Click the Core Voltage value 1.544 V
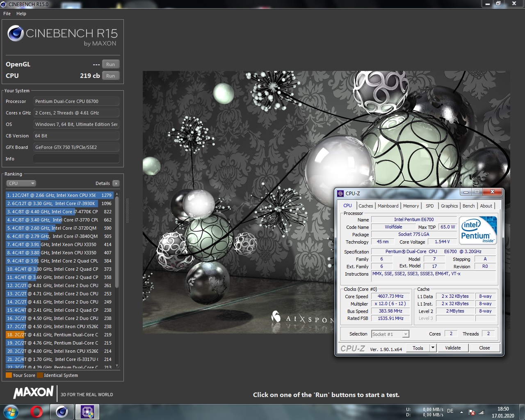The image size is (525, 420). (442, 242)
